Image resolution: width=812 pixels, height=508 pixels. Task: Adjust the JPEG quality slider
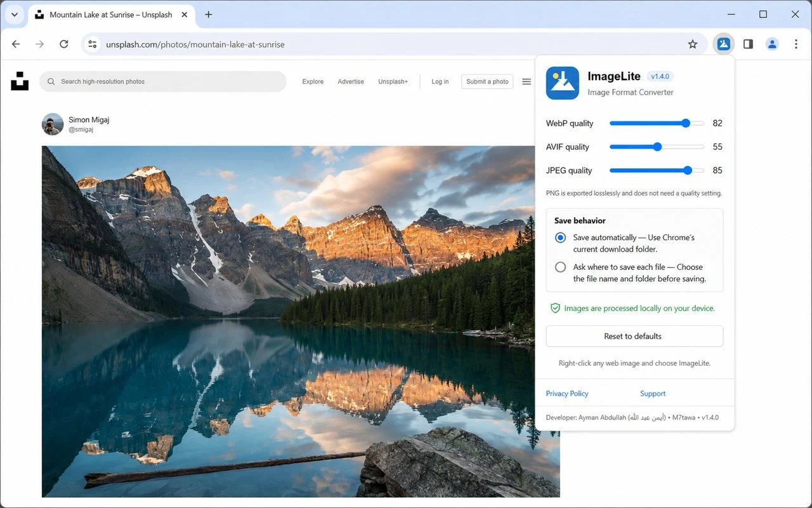(657, 170)
